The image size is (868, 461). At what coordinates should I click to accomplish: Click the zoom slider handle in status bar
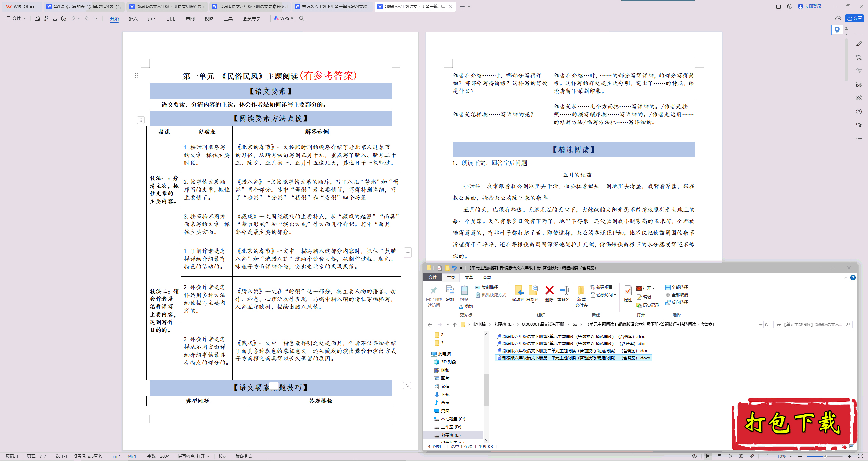coord(825,456)
